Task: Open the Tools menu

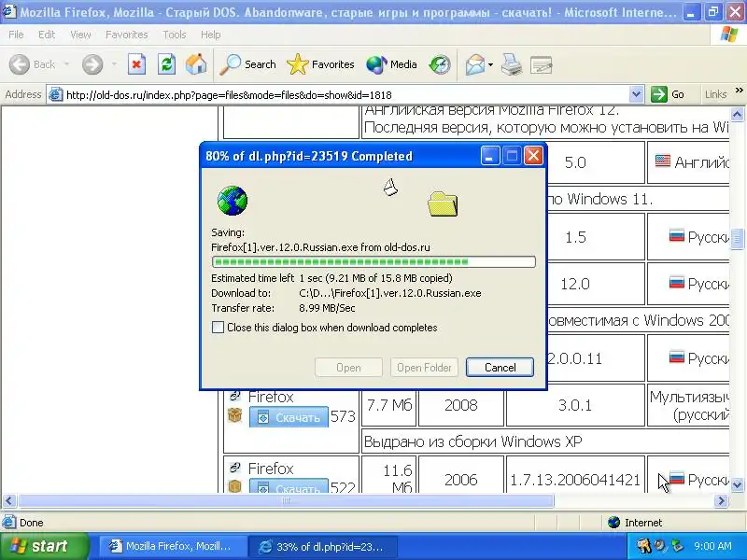Action: pos(175,35)
